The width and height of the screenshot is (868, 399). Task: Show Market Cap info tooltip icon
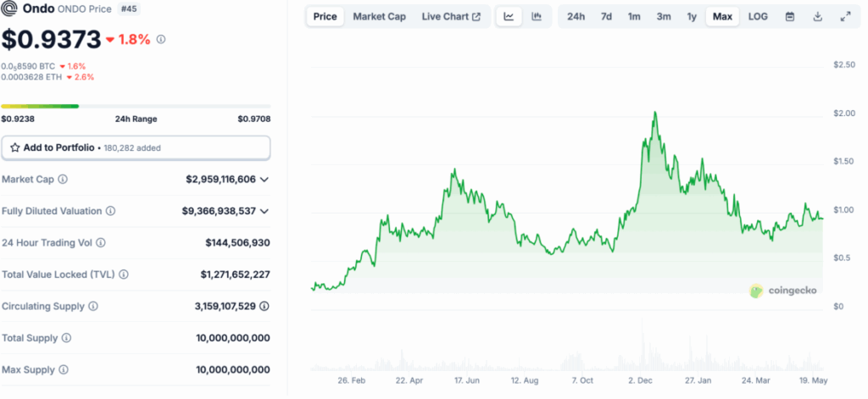[63, 180]
